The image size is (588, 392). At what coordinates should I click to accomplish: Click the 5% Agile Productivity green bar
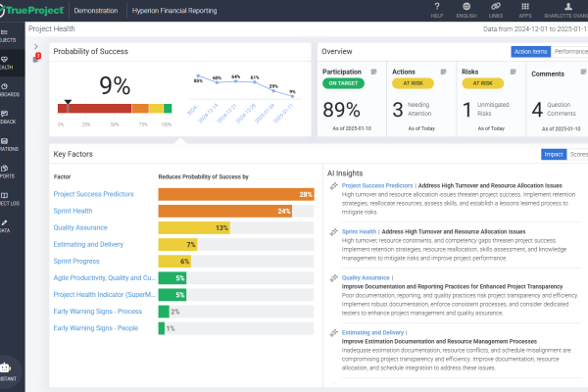point(172,278)
